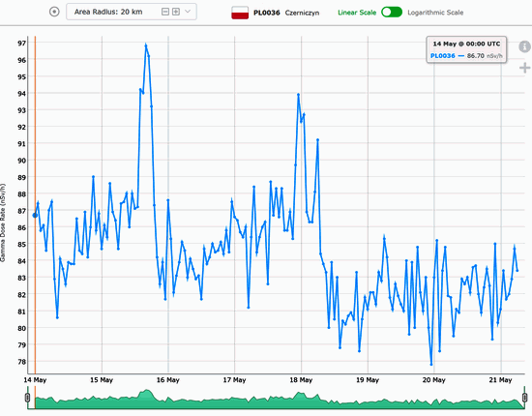
Task: Grab the right range slider handle
Action: 524,398
